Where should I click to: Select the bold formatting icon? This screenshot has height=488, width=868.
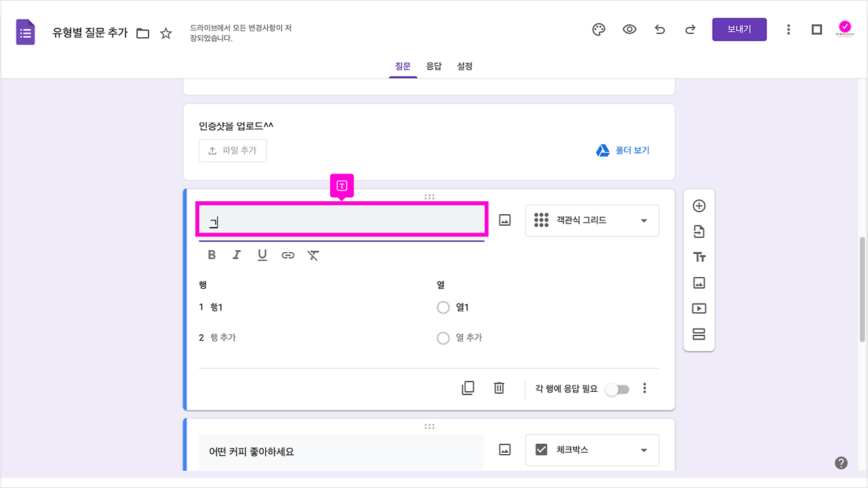[x=211, y=255]
